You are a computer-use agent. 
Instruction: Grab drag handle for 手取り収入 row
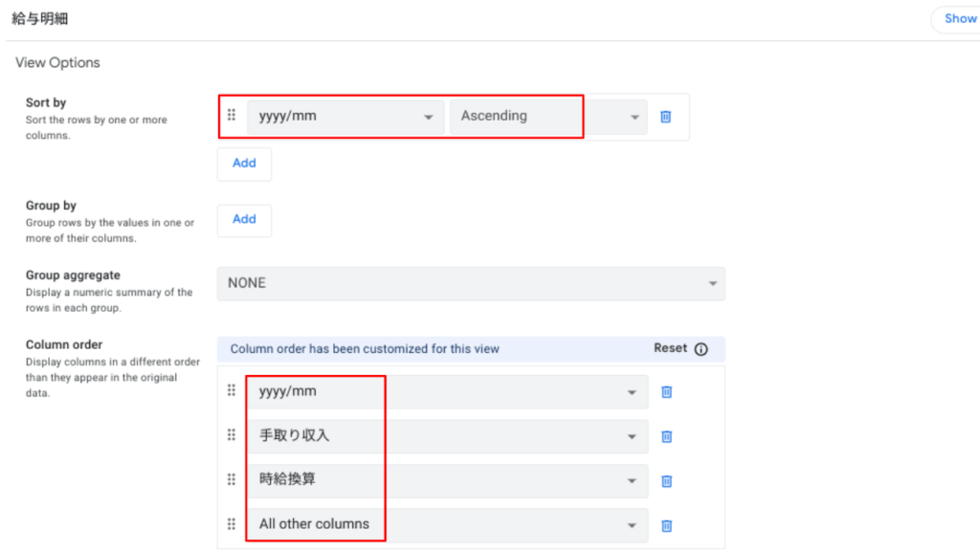click(x=232, y=435)
